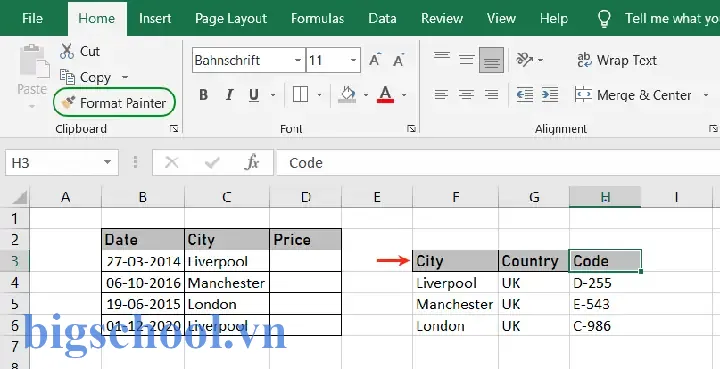Image resolution: width=720 pixels, height=369 pixels.
Task: Switch to the Review tab
Action: [x=441, y=18]
